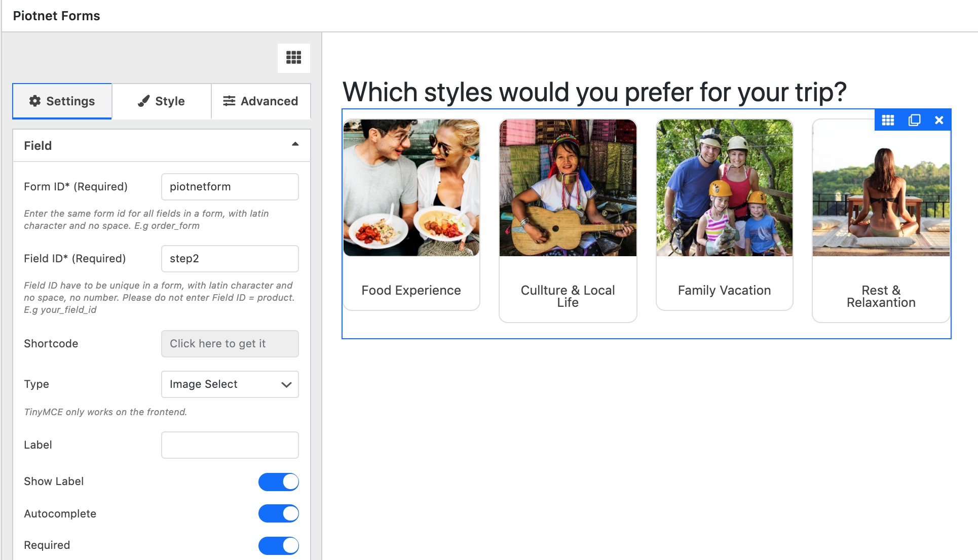Click the grid handle icon on selected widget
Viewport: 978px width, 560px height.
(x=888, y=120)
